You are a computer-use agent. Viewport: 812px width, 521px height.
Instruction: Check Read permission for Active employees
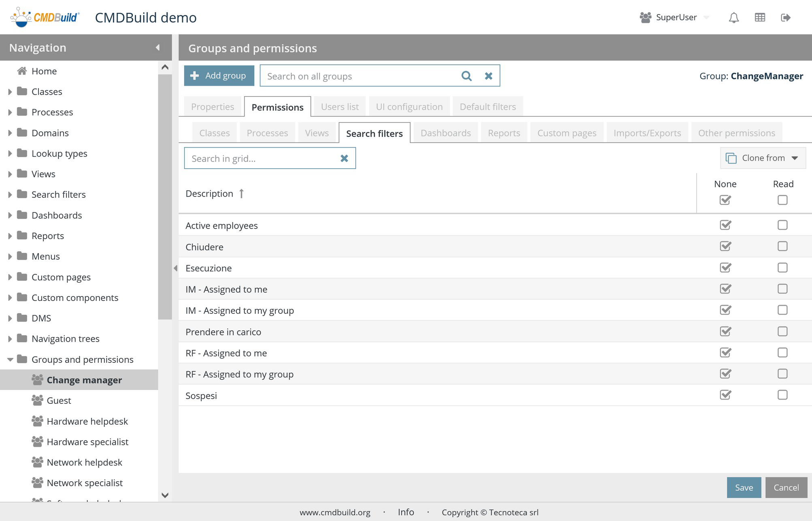[782, 225]
